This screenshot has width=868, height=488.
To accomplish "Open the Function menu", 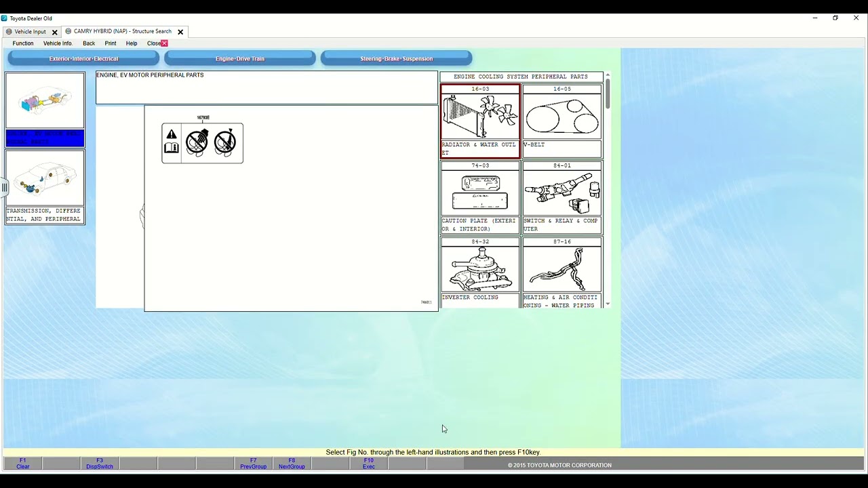I will tap(23, 43).
